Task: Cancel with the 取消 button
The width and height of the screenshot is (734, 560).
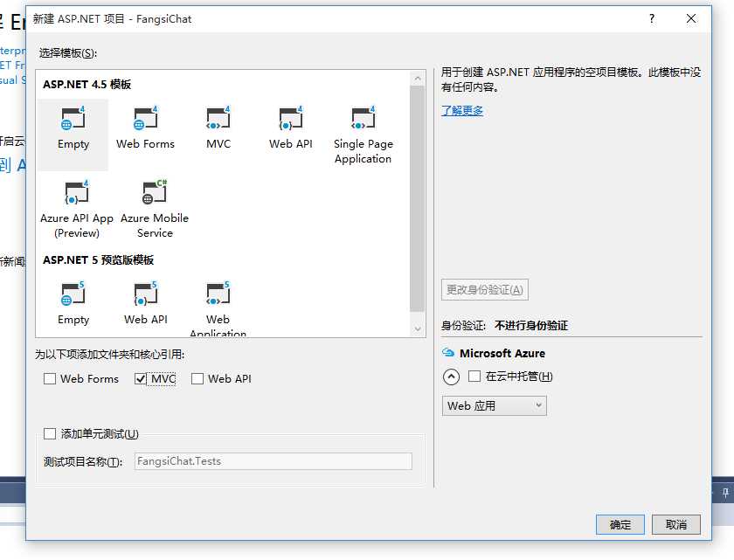Action: [676, 524]
